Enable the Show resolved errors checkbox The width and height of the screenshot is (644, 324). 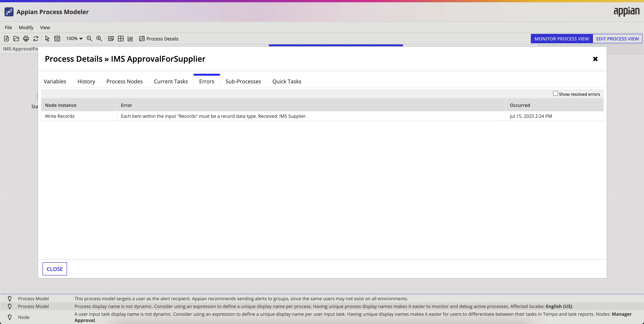[555, 94]
